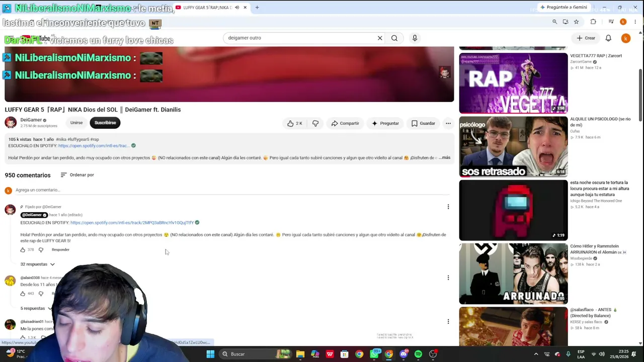Open Chrome media controls icon
This screenshot has height=362, width=644.
pyautogui.click(x=611, y=22)
